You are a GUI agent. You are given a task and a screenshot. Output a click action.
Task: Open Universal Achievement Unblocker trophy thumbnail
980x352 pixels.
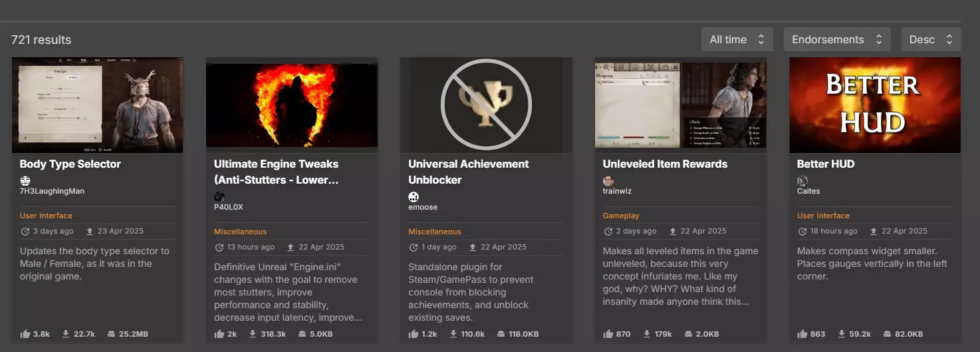[x=486, y=105]
